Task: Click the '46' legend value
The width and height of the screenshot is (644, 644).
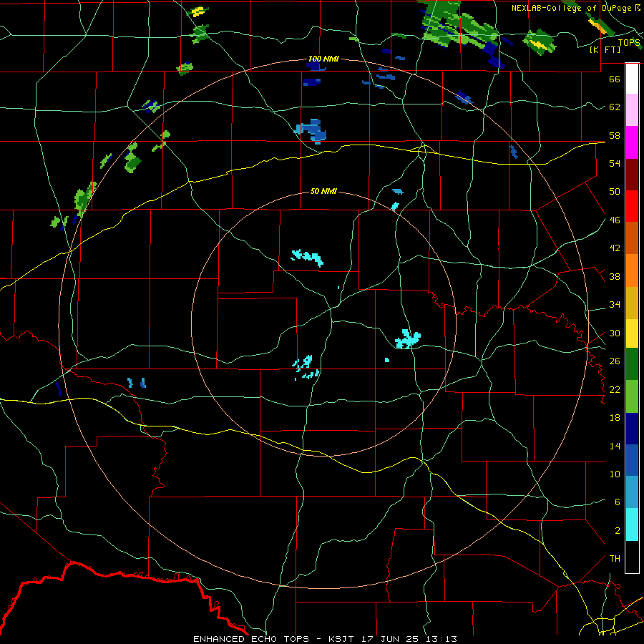Action: tap(615, 220)
